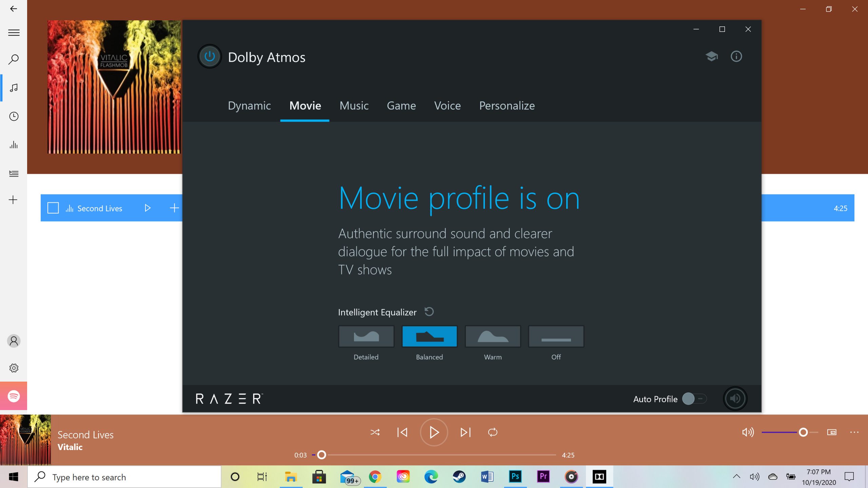Click the Dolby speaker volume button
This screenshot has height=488, width=868.
(x=735, y=399)
